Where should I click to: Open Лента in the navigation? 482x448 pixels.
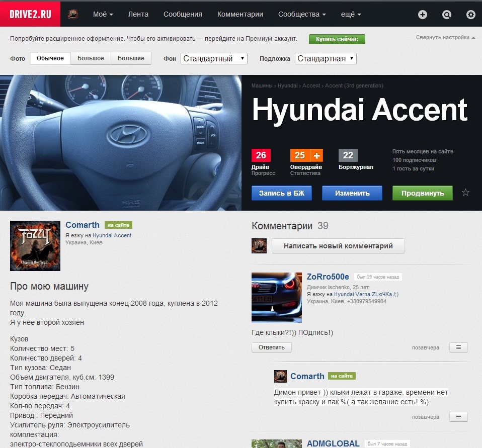tap(138, 14)
